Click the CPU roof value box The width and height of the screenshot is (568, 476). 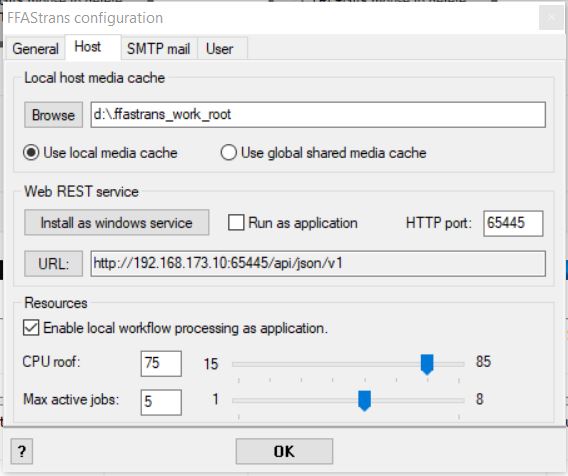pyautogui.click(x=161, y=363)
